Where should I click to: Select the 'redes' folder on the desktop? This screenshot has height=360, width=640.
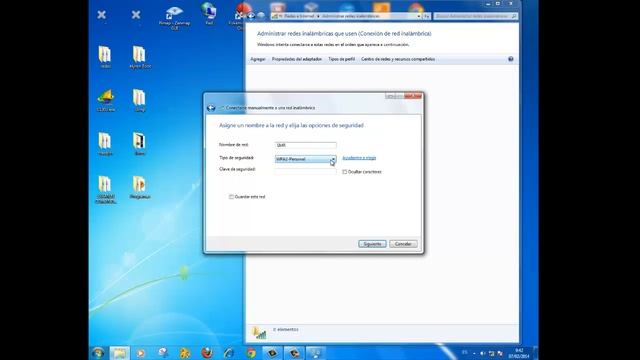coord(105,57)
